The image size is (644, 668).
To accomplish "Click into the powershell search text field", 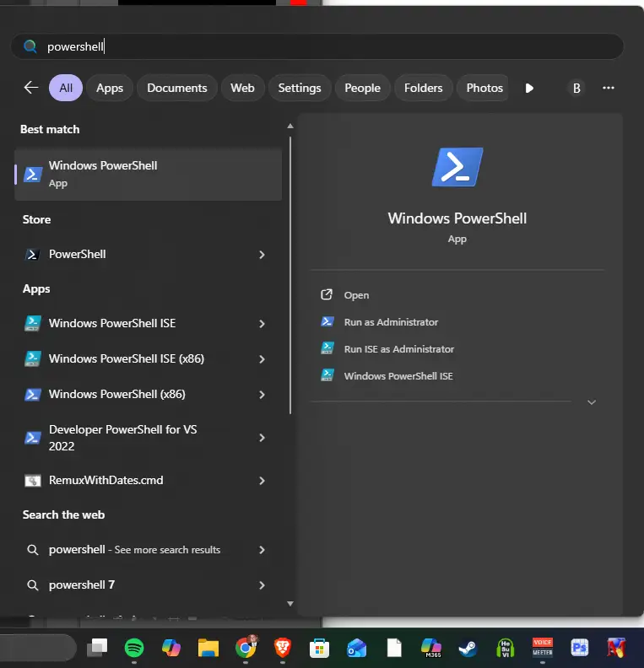I will pos(317,46).
